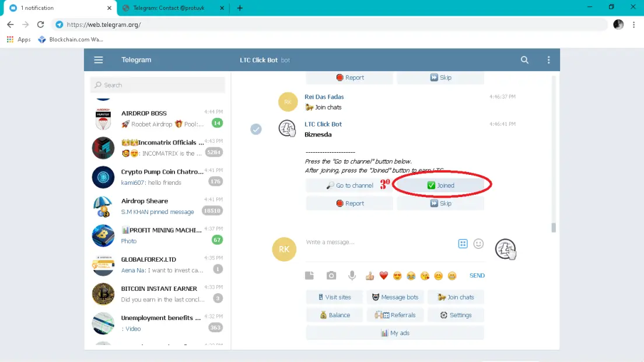
Task: Switch to the '1 notification' tab
Action: point(60,8)
